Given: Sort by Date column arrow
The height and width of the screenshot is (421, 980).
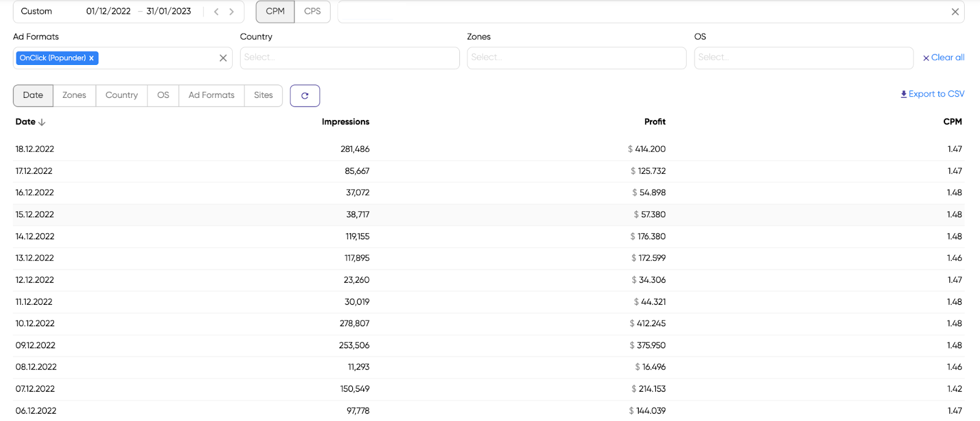Looking at the screenshot, I should point(42,122).
